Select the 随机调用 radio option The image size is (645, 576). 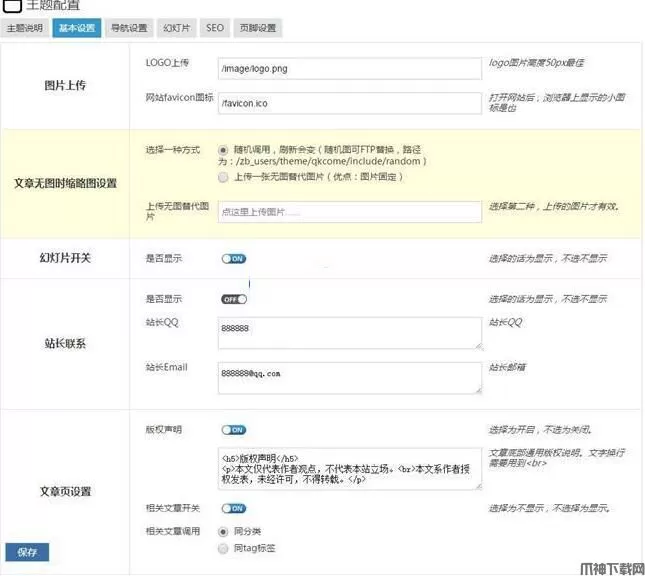click(x=223, y=149)
